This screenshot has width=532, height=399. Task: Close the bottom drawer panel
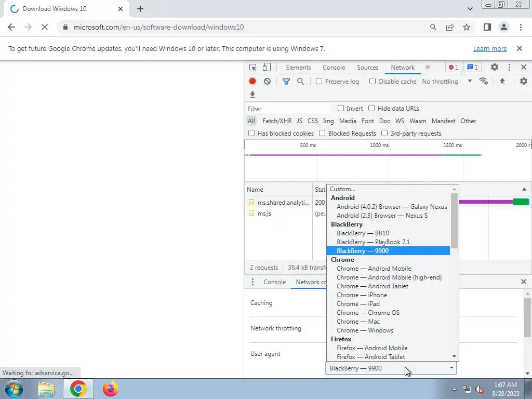[x=524, y=282]
